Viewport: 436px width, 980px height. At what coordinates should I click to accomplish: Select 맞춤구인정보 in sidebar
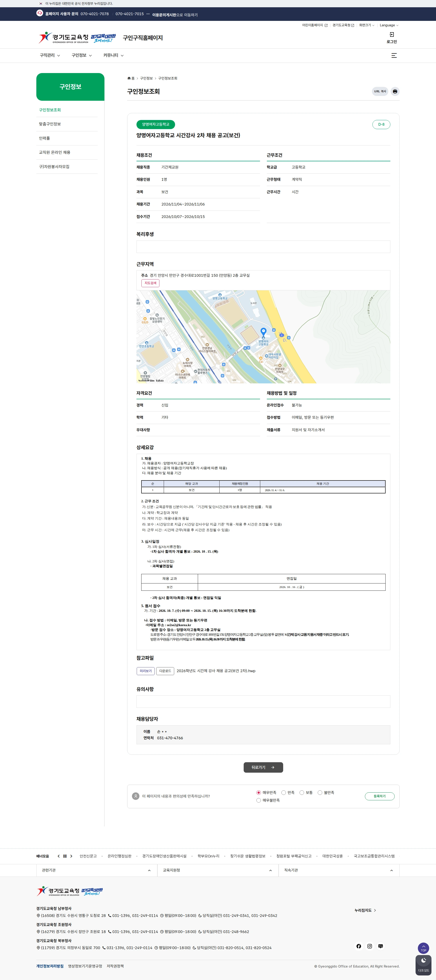pos(67,124)
